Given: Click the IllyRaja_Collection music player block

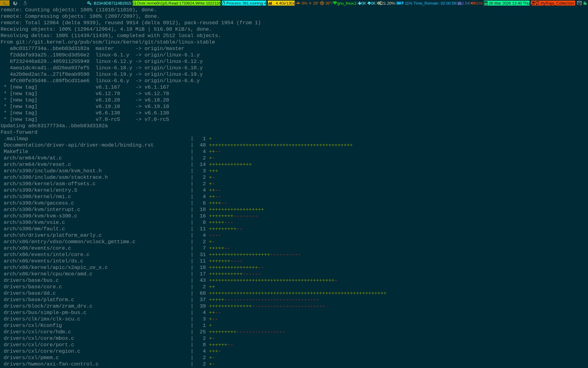Looking at the screenshot, I should 553,3.
